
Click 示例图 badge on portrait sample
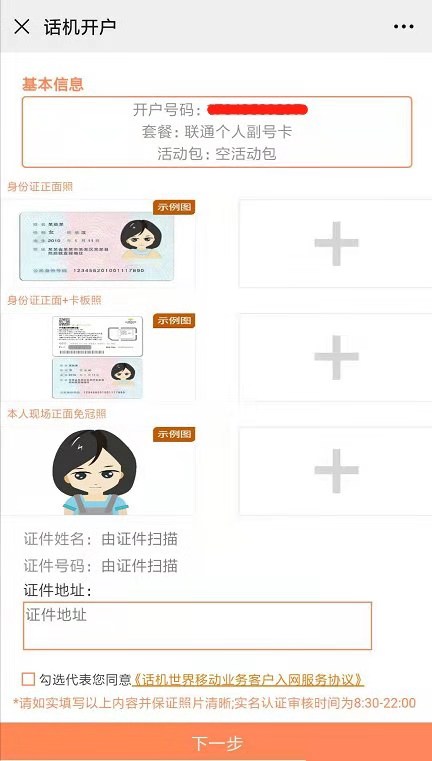(x=174, y=434)
